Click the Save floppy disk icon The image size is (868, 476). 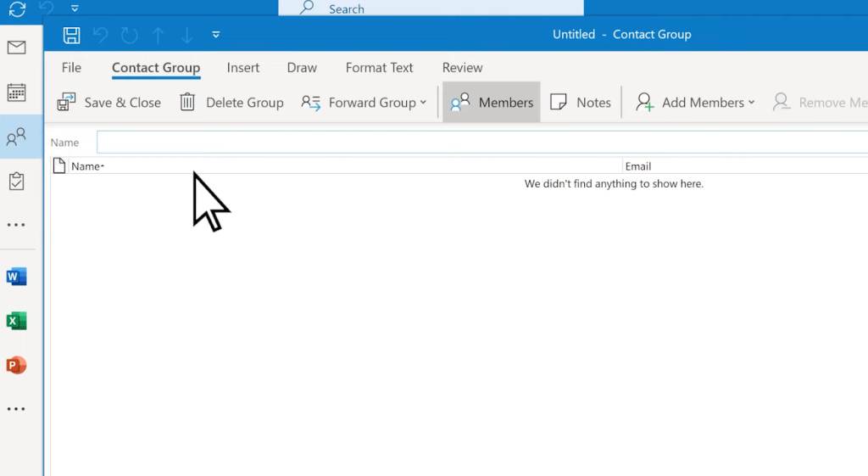pos(72,35)
